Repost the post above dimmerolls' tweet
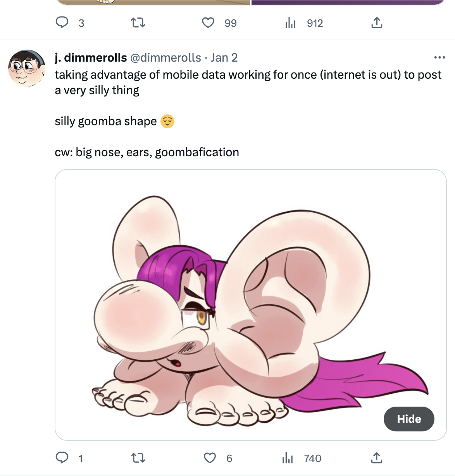The width and height of the screenshot is (455, 476). click(x=138, y=23)
